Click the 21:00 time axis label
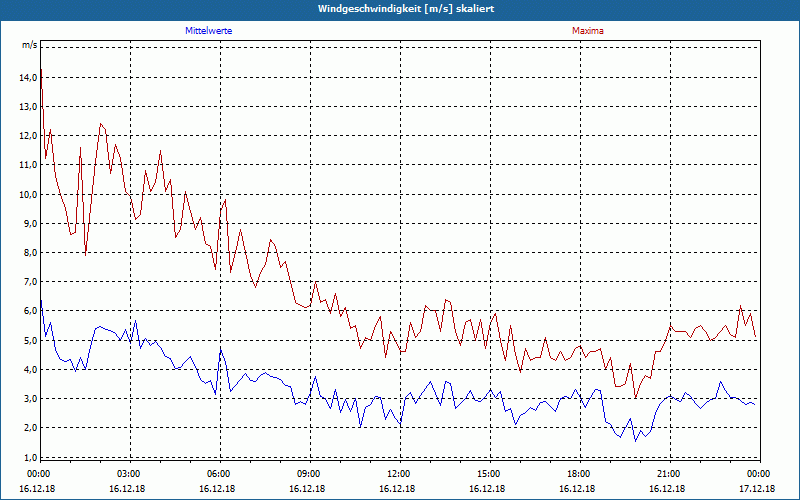The height and width of the screenshot is (500, 800). point(670,474)
